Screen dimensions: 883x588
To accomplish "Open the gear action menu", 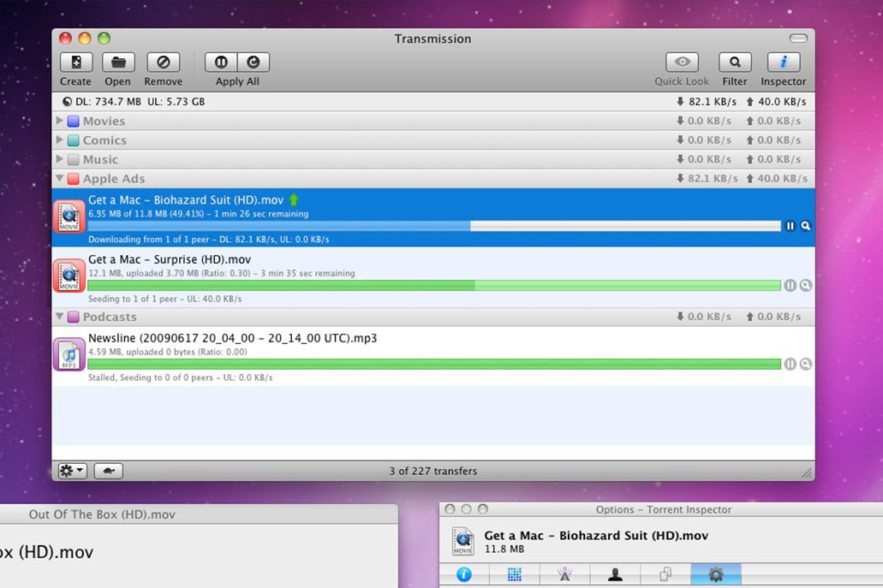I will (72, 471).
